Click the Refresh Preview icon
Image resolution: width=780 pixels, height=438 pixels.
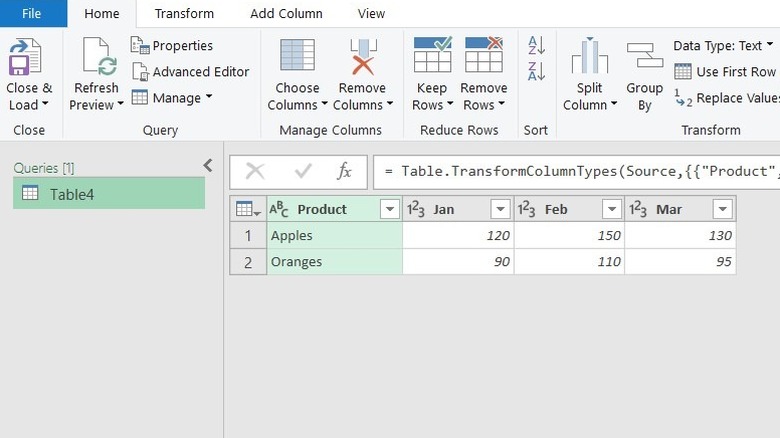pos(99,56)
